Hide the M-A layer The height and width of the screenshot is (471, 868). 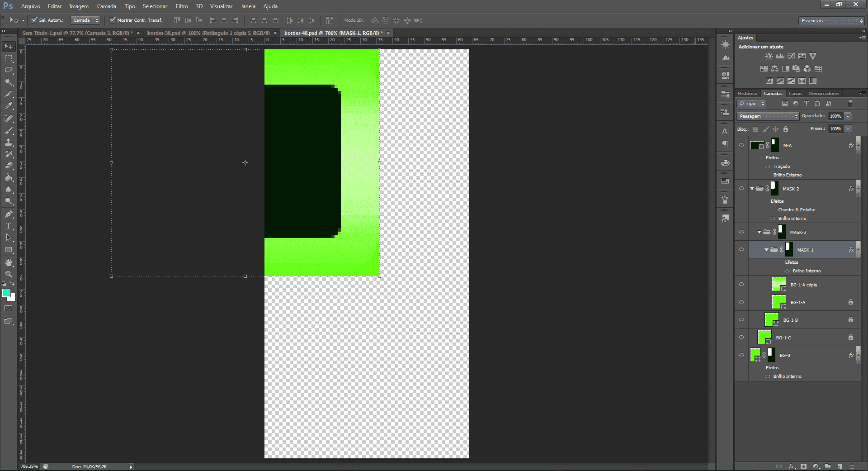tap(741, 145)
